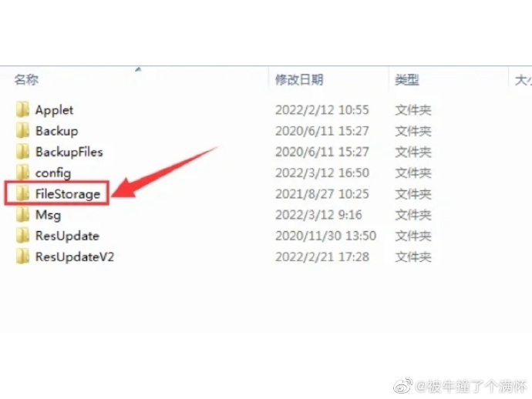Sort by 类型 column header
Viewport: 532px width, 399px height.
pos(407,80)
